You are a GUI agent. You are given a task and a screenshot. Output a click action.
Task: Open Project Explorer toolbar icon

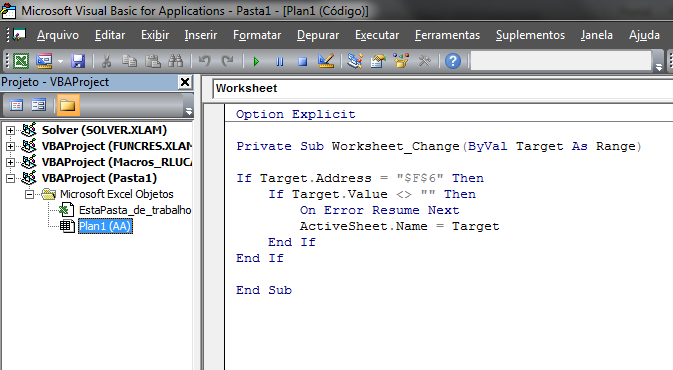355,61
